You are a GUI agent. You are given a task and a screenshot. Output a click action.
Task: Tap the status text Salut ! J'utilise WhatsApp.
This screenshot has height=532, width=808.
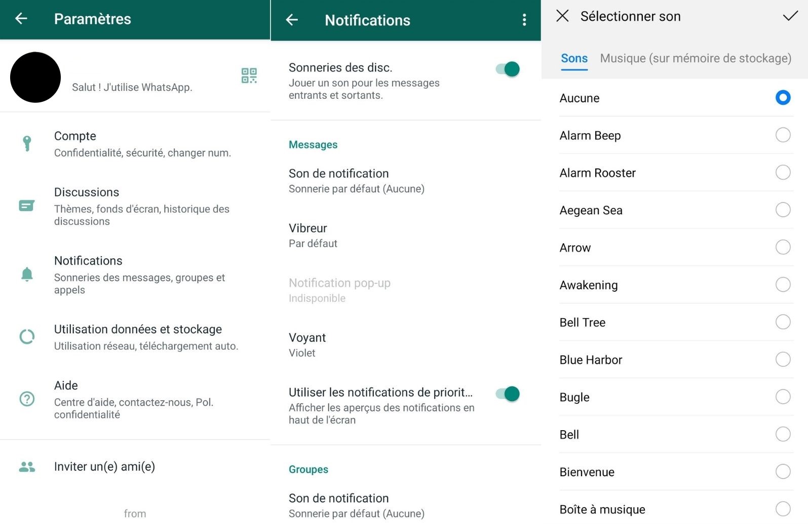[132, 87]
